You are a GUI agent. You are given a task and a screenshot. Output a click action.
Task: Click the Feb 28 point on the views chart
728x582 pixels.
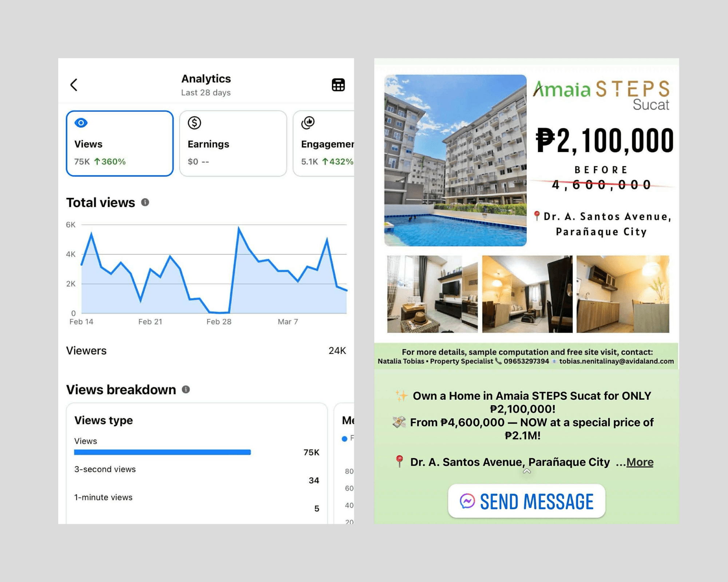click(x=219, y=312)
